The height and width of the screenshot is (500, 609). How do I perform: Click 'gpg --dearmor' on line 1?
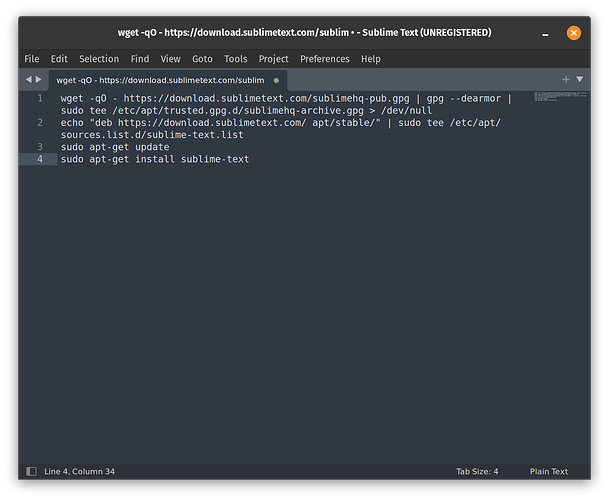point(464,99)
